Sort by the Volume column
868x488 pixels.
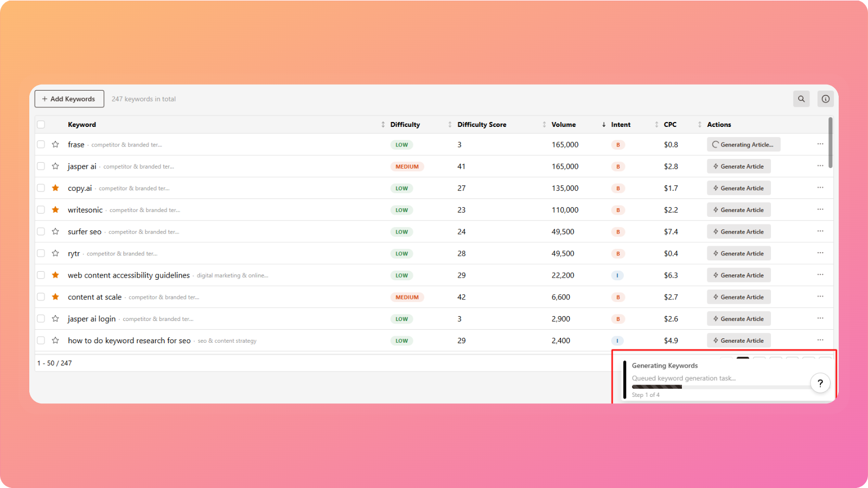[564, 125]
